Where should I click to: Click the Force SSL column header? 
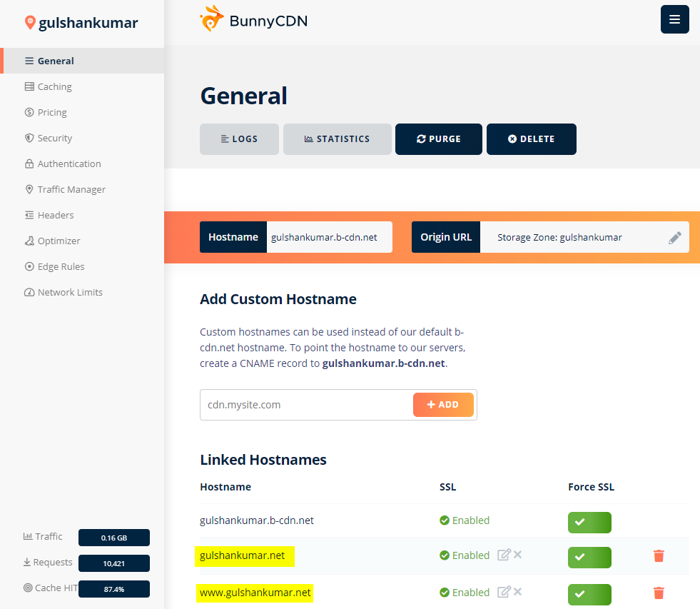click(x=591, y=487)
